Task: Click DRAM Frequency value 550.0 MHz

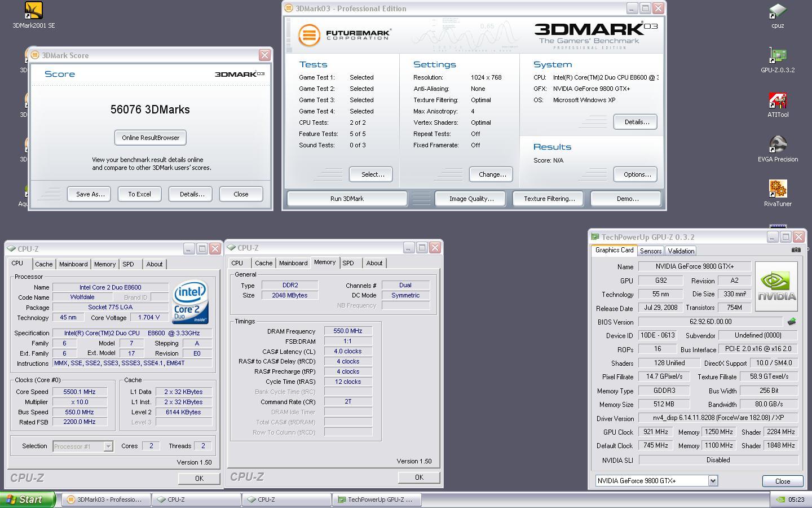Action: [x=348, y=331]
